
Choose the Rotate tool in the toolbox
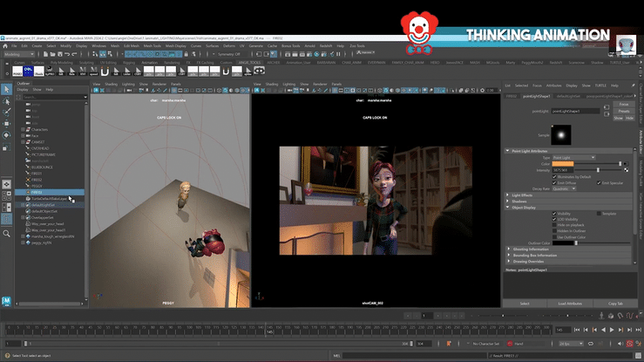7,135
